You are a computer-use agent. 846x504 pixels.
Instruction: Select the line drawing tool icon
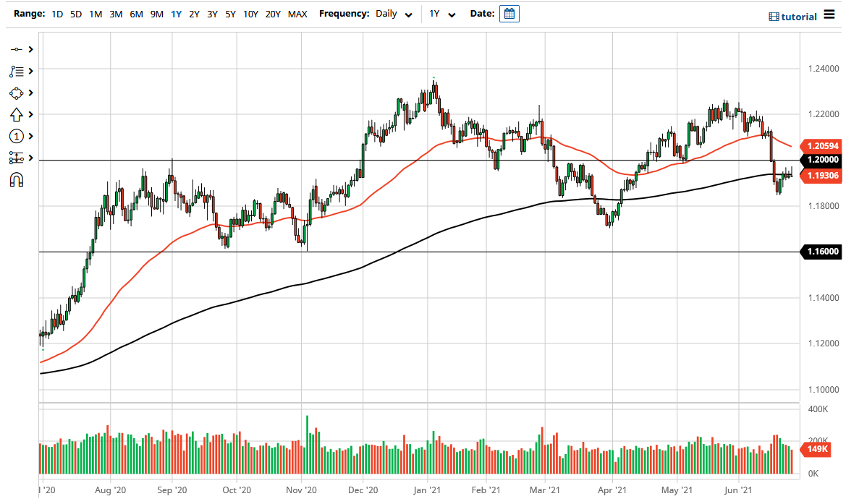pyautogui.click(x=16, y=50)
